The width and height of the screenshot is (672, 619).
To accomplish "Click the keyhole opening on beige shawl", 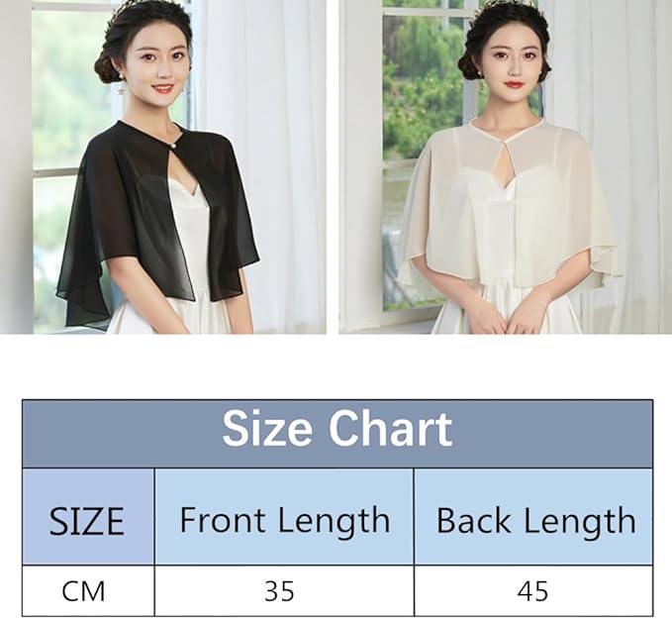I will coord(506,168).
